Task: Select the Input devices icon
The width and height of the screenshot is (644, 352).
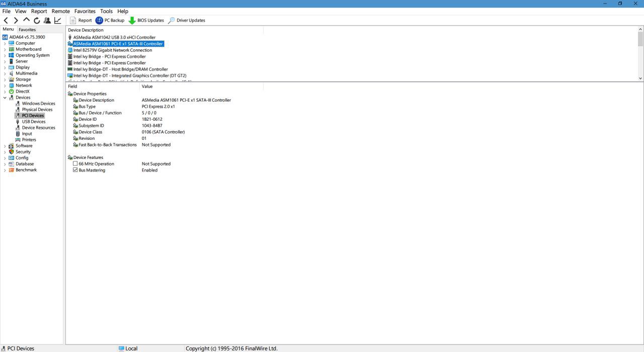Action: pos(18,134)
